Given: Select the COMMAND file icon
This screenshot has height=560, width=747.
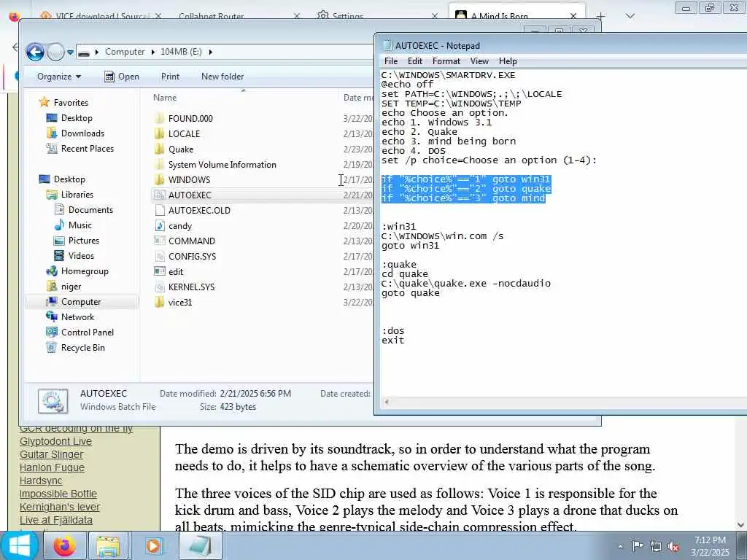Looking at the screenshot, I should [160, 241].
